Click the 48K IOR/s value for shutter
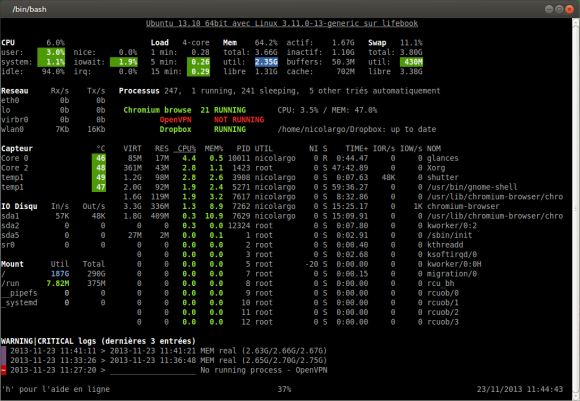 388,177
